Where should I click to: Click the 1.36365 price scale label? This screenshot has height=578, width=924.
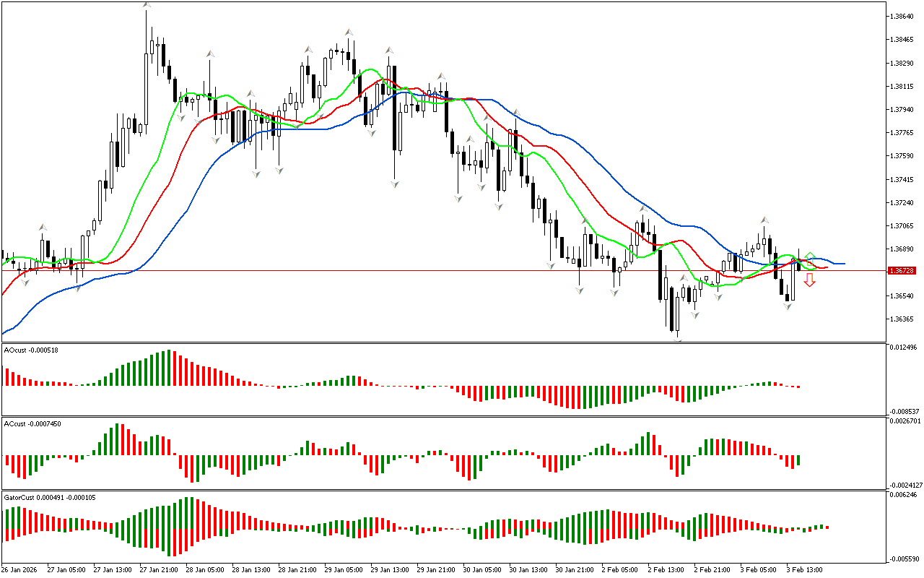pyautogui.click(x=902, y=319)
